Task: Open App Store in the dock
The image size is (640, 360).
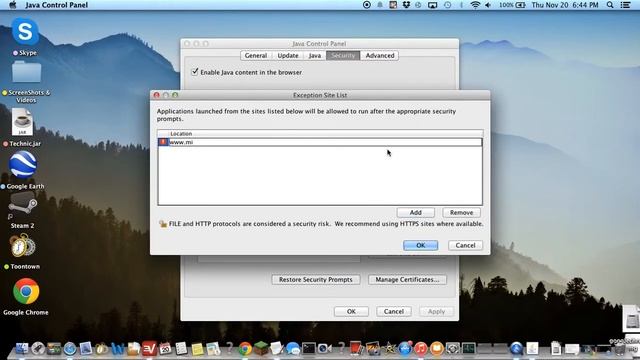Action: pyautogui.click(x=405, y=349)
